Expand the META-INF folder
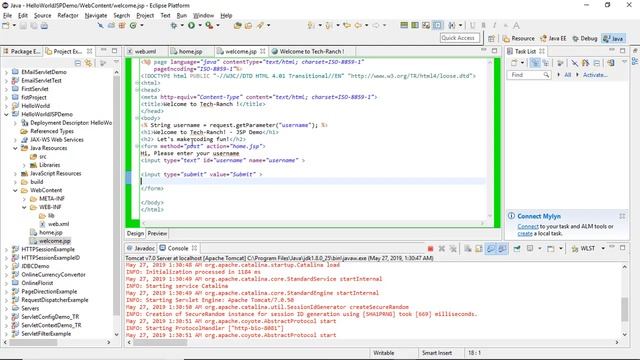This screenshot has width=640, height=360. (24, 199)
